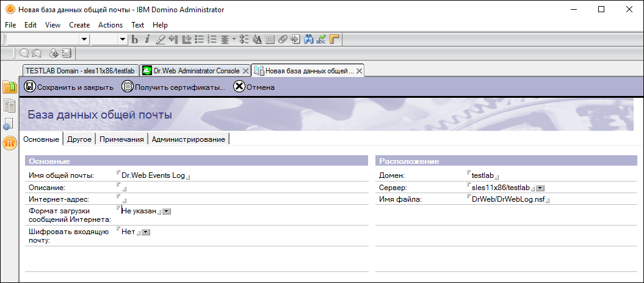Click the empty 'Описание' field
The image size is (644, 283).
121,188
